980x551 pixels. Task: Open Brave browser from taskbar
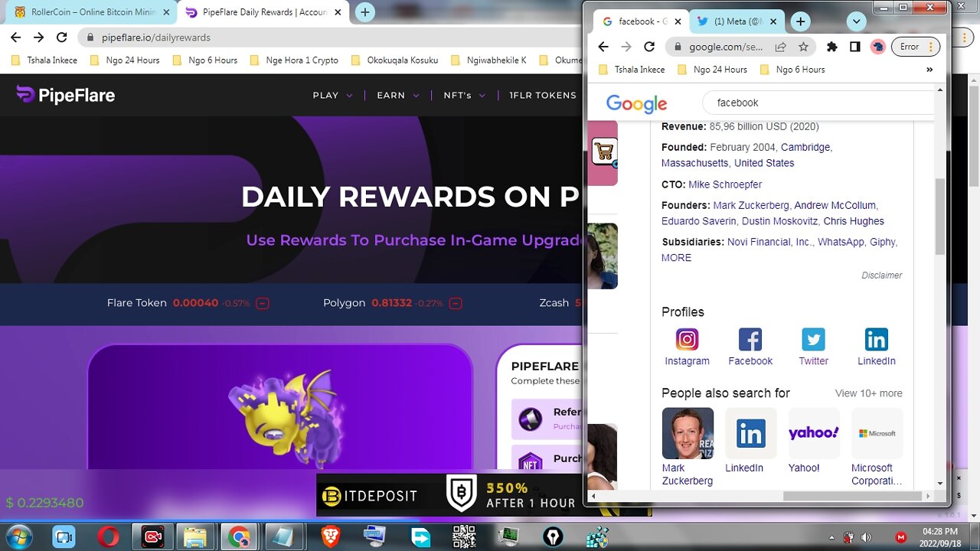point(330,537)
